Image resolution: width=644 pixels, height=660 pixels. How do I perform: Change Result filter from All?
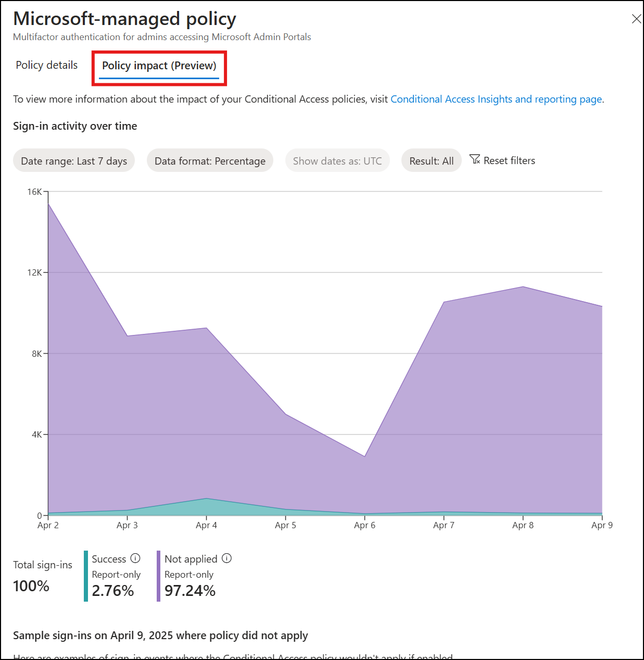tap(431, 160)
